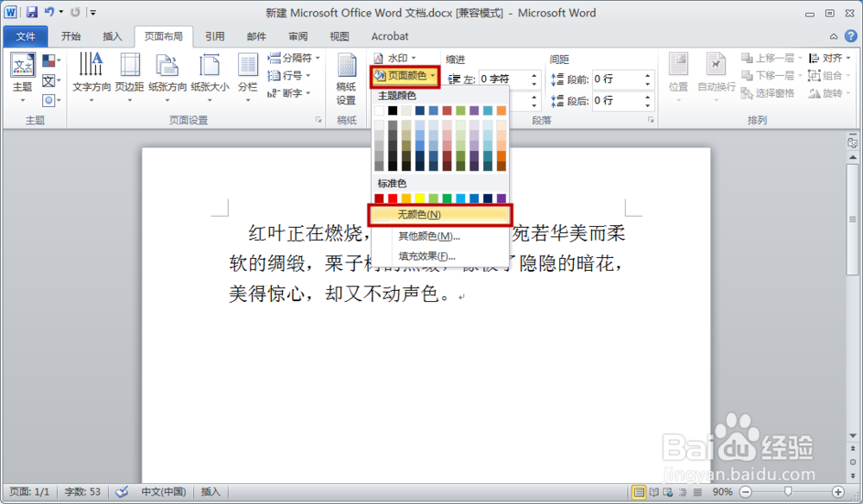Click the Group (组合) button
The image size is (863, 504).
tap(829, 75)
